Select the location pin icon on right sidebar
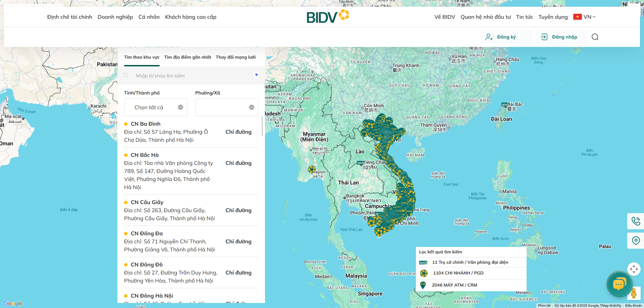Image resolution: width=644 pixels, height=308 pixels. [x=636, y=240]
